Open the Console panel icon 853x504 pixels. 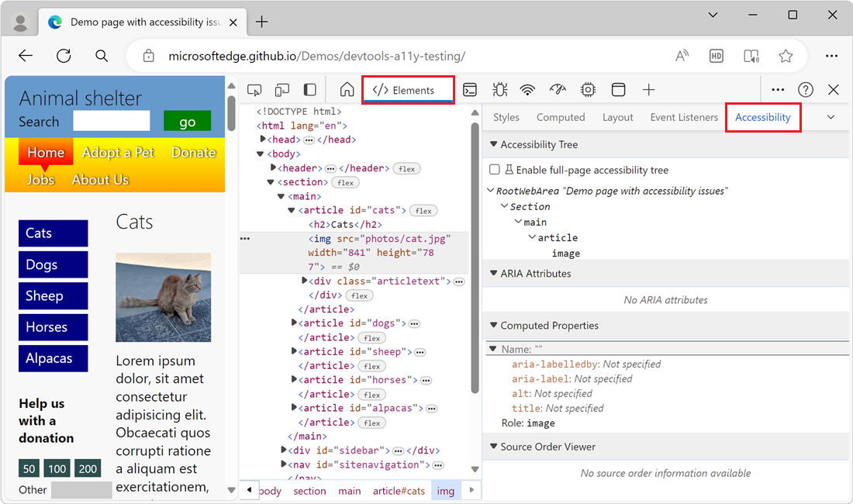470,89
